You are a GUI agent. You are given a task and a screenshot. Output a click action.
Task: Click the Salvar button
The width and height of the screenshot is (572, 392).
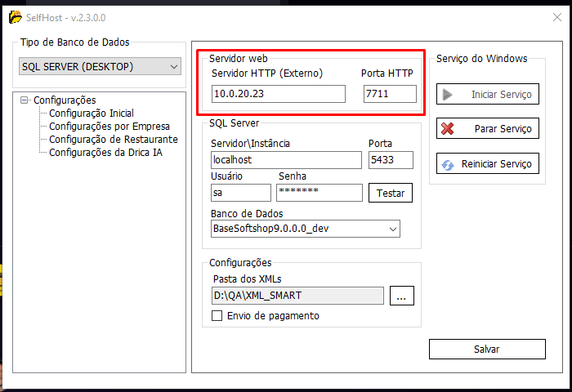click(486, 349)
